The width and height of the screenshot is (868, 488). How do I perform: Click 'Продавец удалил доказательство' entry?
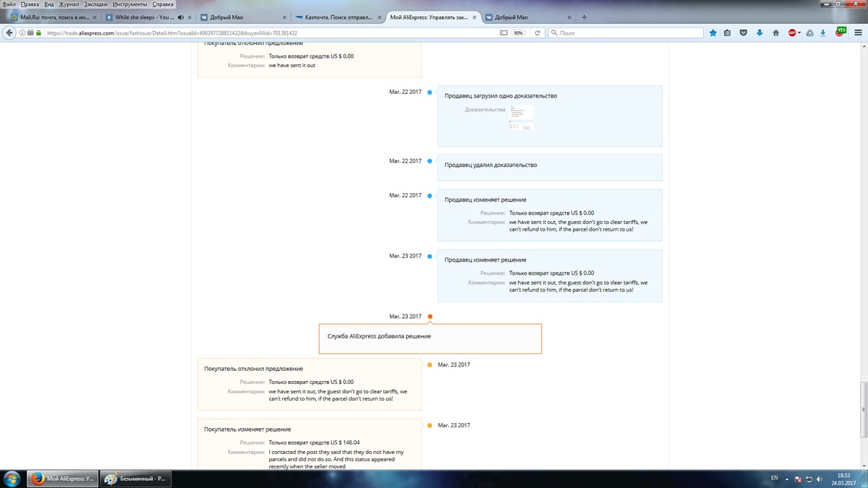[550, 167]
